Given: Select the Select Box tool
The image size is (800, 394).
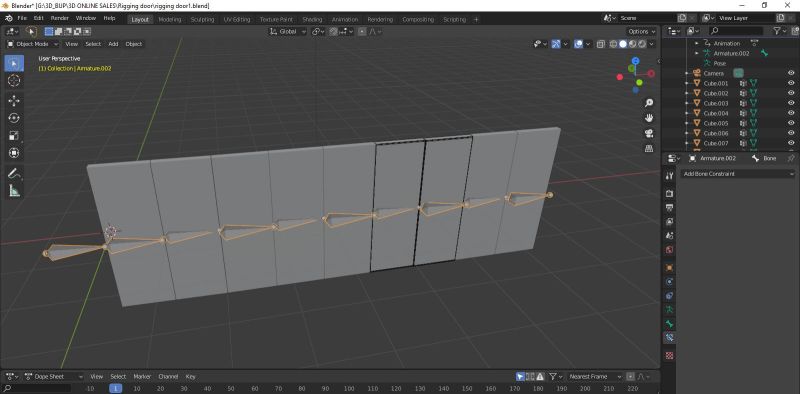Looking at the screenshot, I should pos(14,63).
